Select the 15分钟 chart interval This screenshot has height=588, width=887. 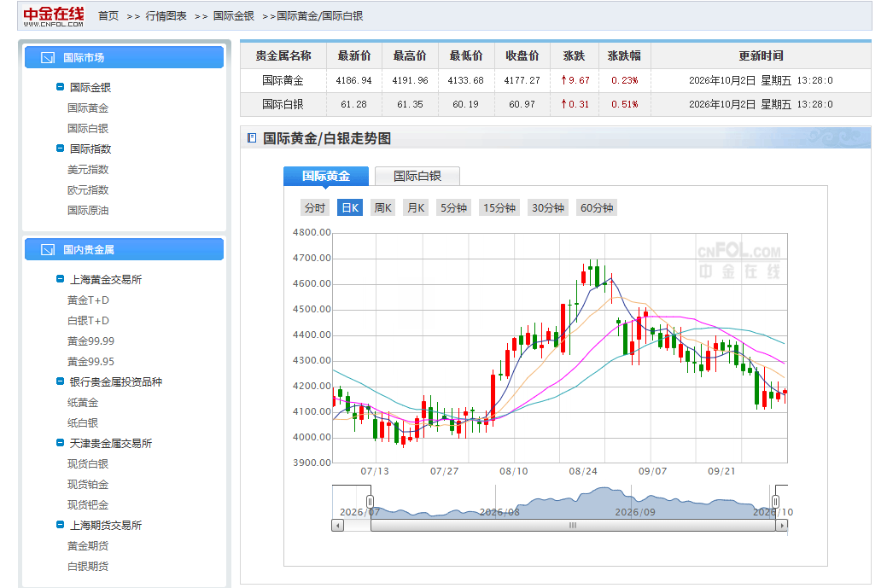[499, 208]
